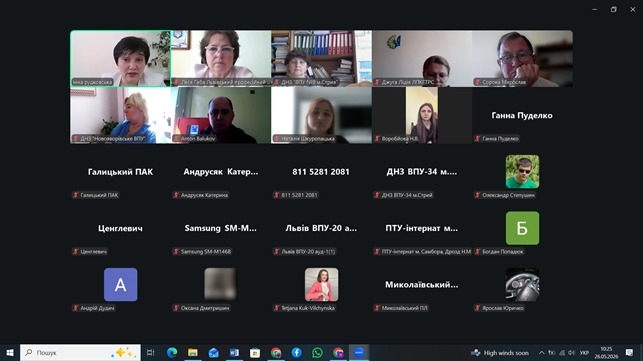The width and height of the screenshot is (643, 361).
Task: Open Chrome icon next to Microsoft Store
Action: [276, 352]
